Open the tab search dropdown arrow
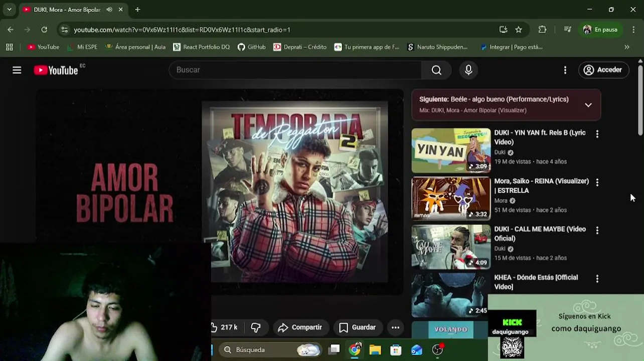This screenshot has width=644, height=361. pos(9,10)
